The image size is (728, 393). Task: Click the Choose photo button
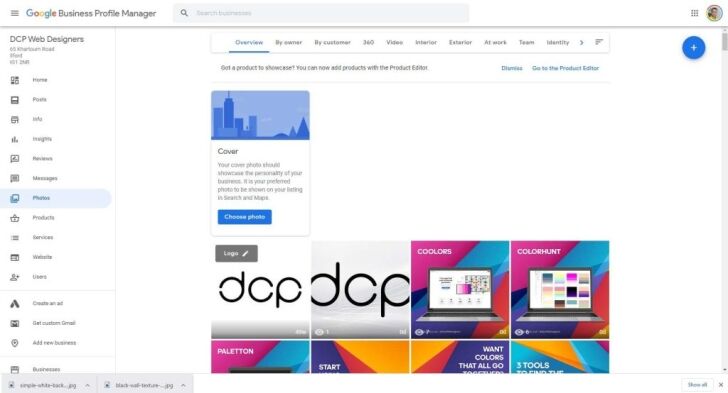[245, 217]
